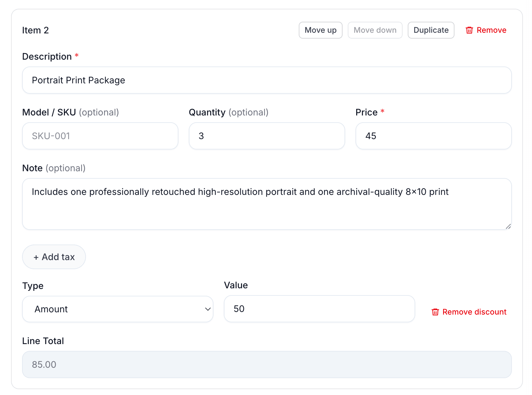Duplicate Item 2
The width and height of the screenshot is (532, 395).
click(x=431, y=30)
